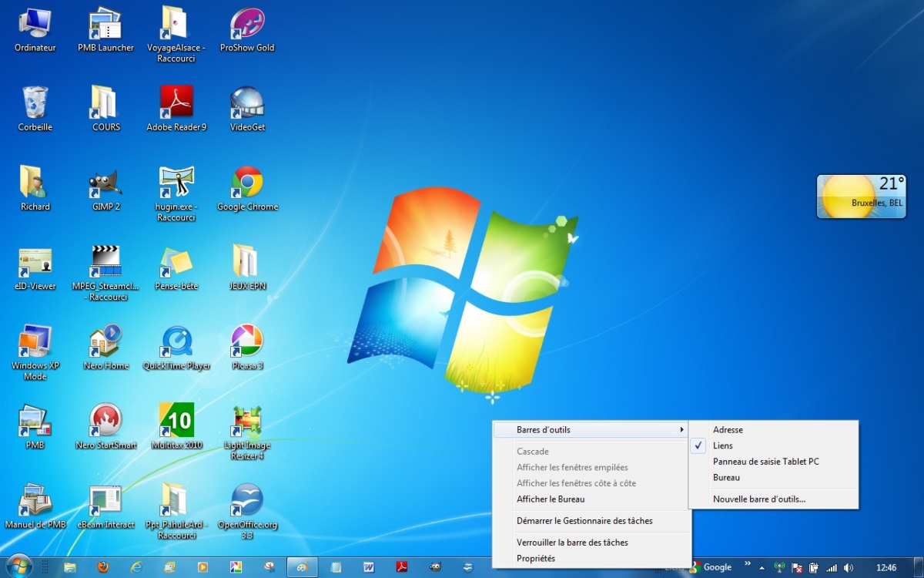The image size is (924, 578).
Task: Select the PMB desktop icon
Action: tap(35, 427)
